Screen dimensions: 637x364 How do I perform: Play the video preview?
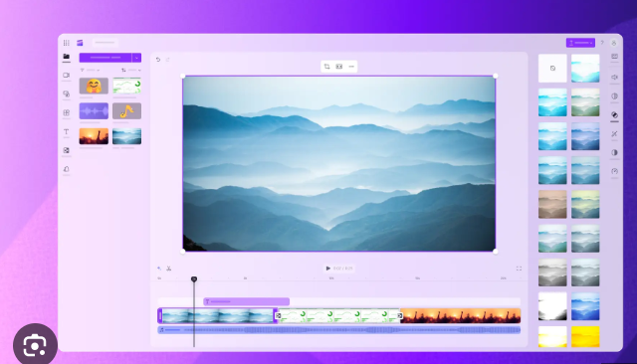point(328,269)
